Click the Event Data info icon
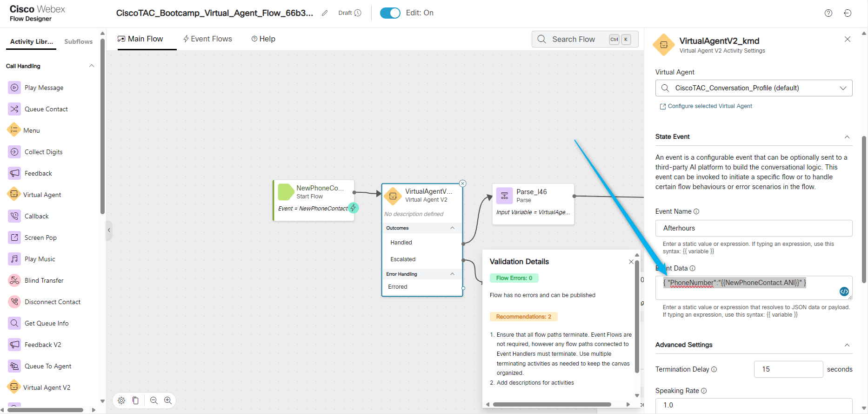This screenshot has height=414, width=868. coord(693,268)
